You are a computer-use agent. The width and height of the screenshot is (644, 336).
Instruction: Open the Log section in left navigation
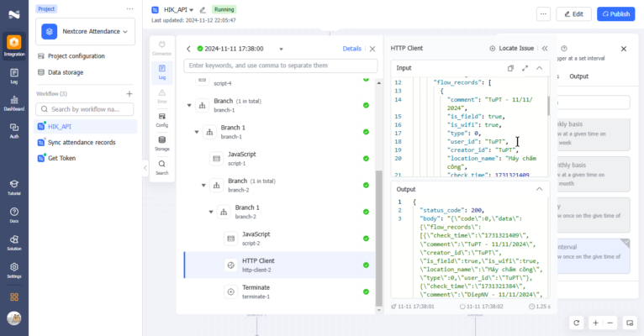(x=13, y=77)
